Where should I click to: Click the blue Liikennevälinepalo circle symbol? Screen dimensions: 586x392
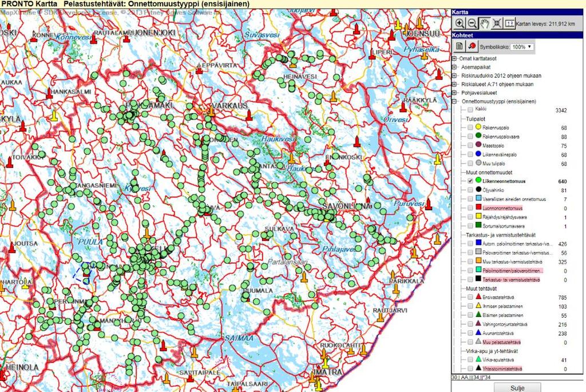point(478,154)
